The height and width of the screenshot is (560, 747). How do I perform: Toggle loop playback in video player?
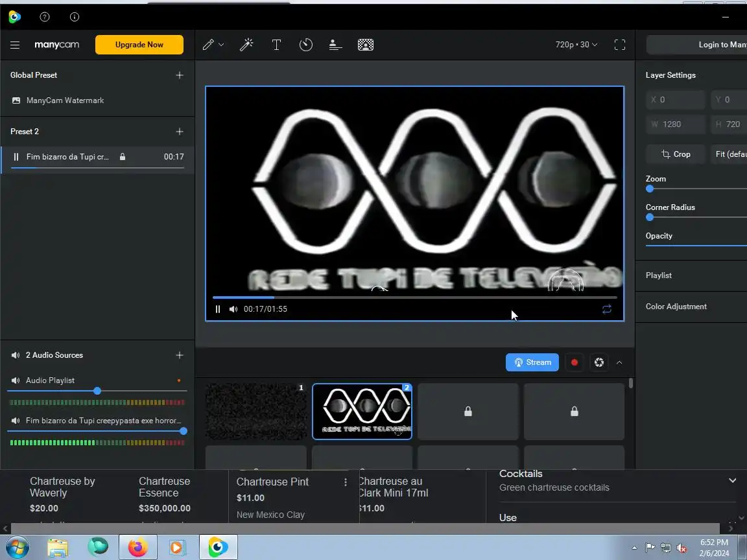(606, 309)
